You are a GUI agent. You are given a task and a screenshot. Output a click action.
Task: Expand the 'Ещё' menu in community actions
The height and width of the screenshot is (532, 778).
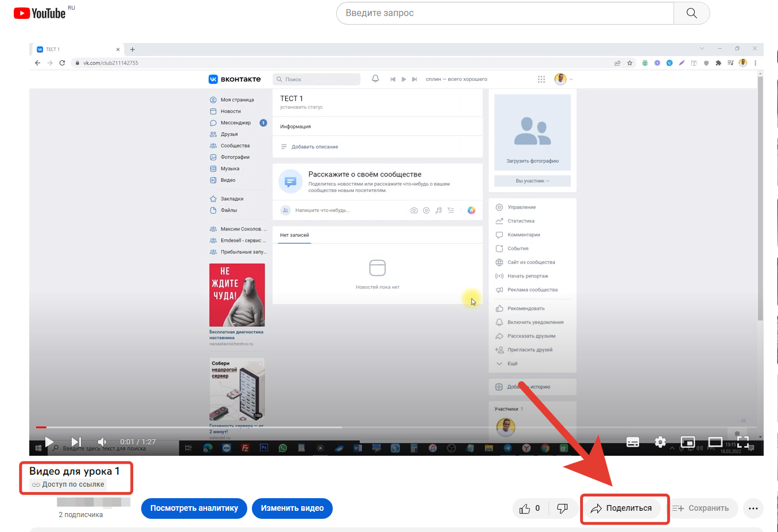click(507, 363)
